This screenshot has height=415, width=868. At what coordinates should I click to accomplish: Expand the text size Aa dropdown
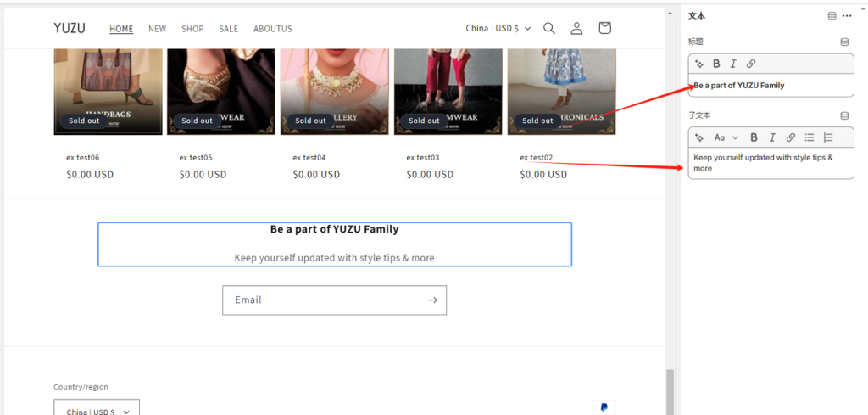(726, 137)
